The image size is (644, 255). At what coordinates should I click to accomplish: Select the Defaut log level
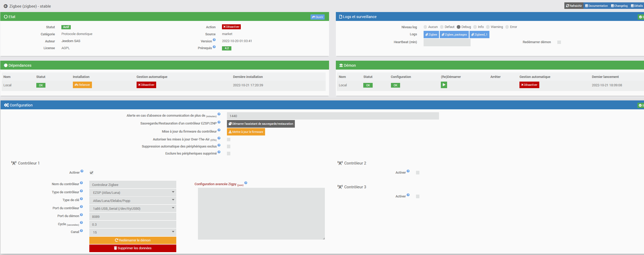click(442, 27)
